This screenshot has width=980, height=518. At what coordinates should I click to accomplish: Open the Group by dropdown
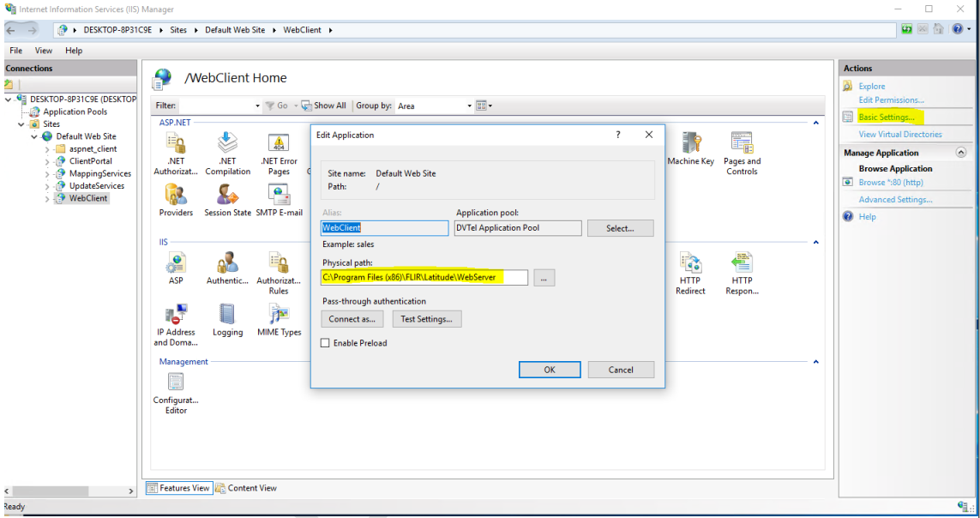(434, 106)
